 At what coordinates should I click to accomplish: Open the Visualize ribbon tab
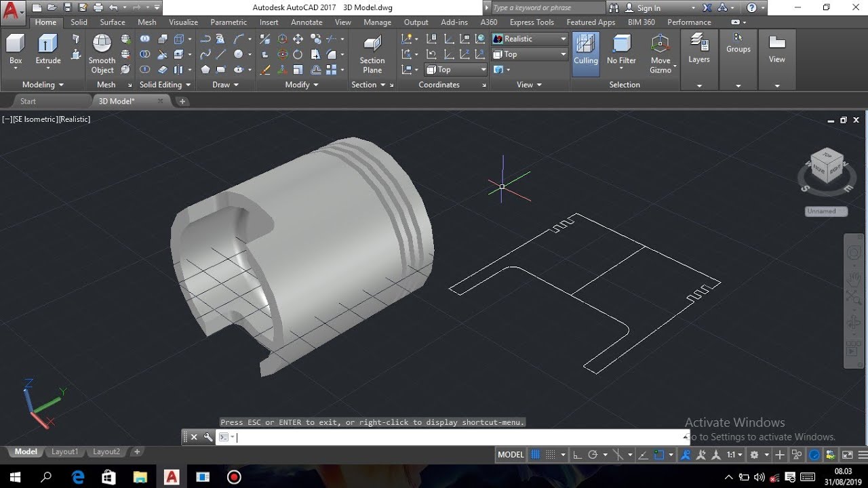(x=184, y=22)
